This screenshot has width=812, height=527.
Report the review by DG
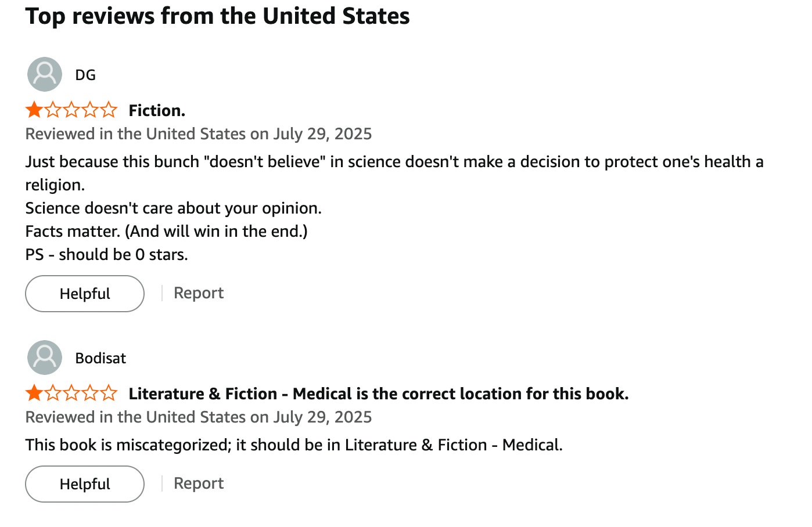(199, 293)
